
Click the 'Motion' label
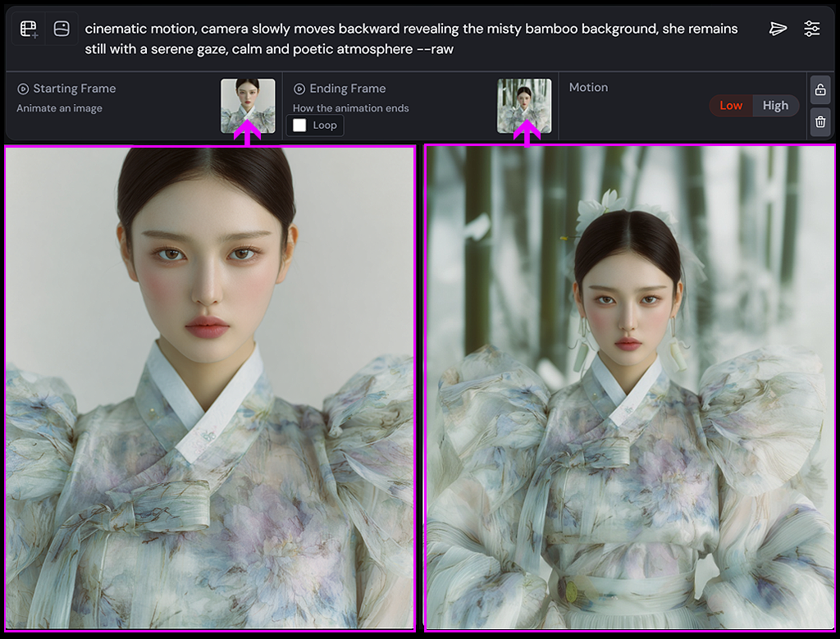(x=588, y=87)
